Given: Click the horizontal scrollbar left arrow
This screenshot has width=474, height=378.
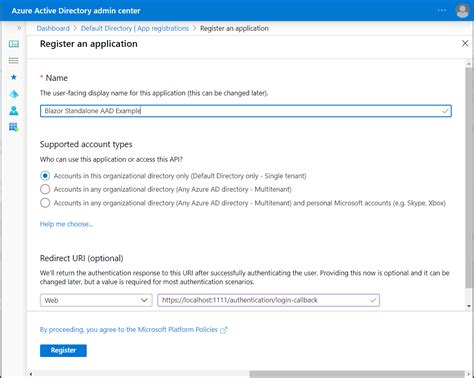Looking at the screenshot, I should pos(31,374).
